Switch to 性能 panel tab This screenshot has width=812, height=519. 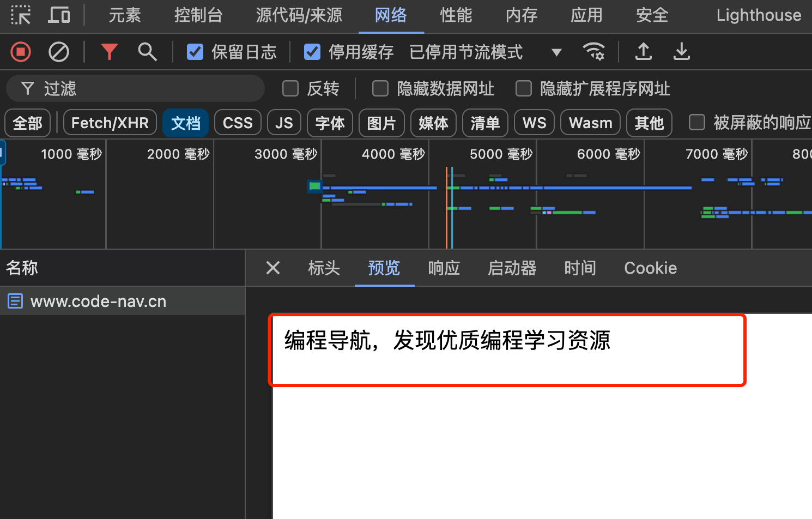[x=456, y=15]
